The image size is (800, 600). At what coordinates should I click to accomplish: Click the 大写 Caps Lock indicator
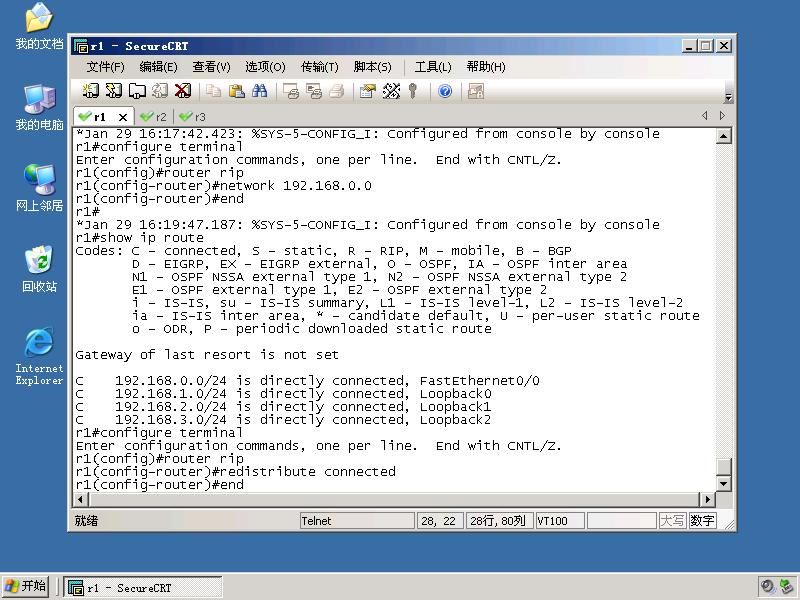(x=672, y=521)
